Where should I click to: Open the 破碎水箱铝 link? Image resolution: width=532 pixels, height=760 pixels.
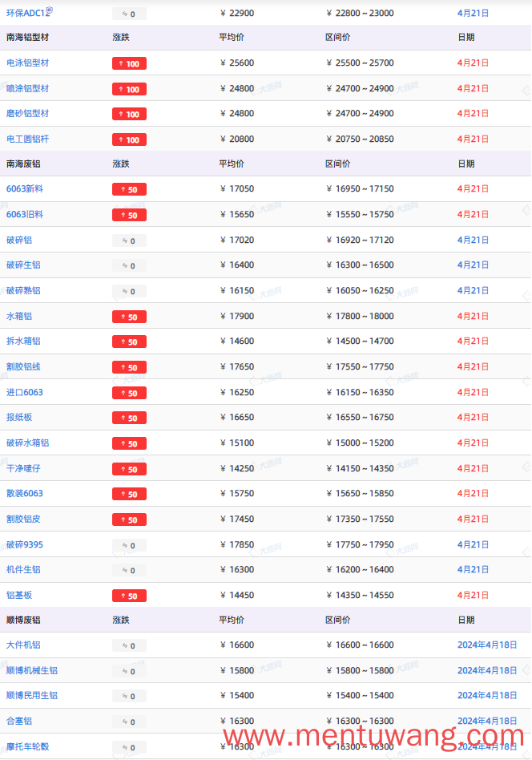click(27, 443)
